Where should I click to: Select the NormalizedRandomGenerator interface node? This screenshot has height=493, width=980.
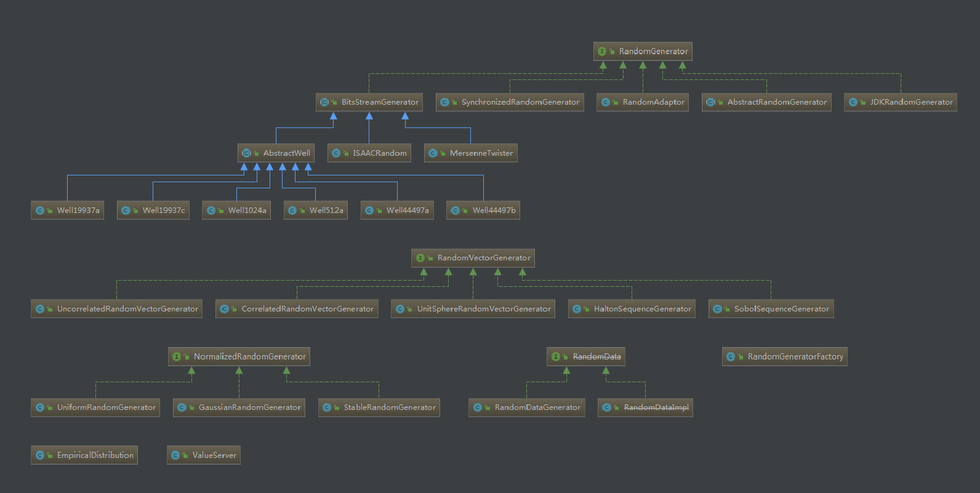pos(239,357)
